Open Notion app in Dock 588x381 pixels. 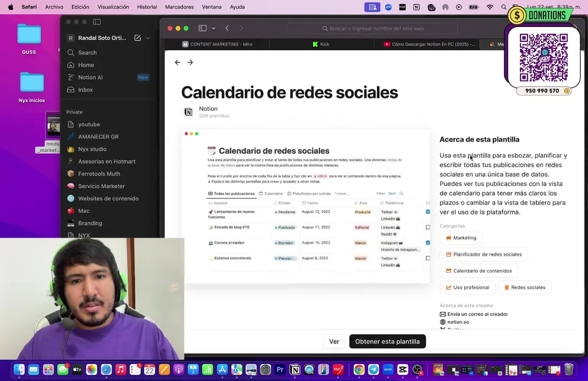pos(295,370)
